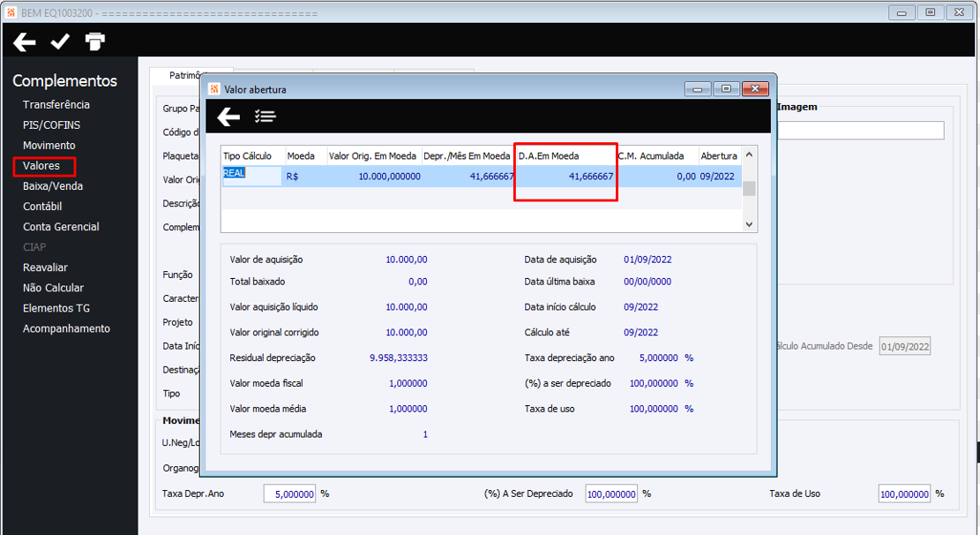This screenshot has width=980, height=535.
Task: Click the printer icon in main toolbar
Action: [95, 41]
